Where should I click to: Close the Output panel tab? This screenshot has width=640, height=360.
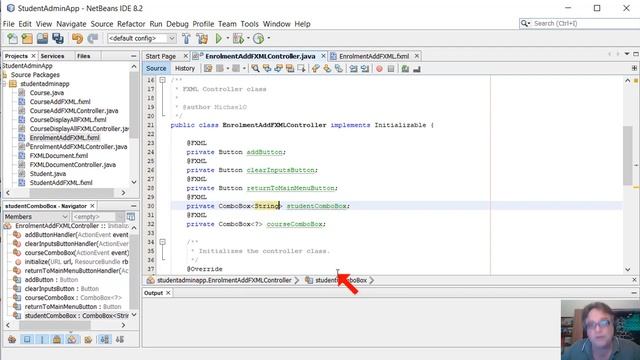tap(168, 293)
